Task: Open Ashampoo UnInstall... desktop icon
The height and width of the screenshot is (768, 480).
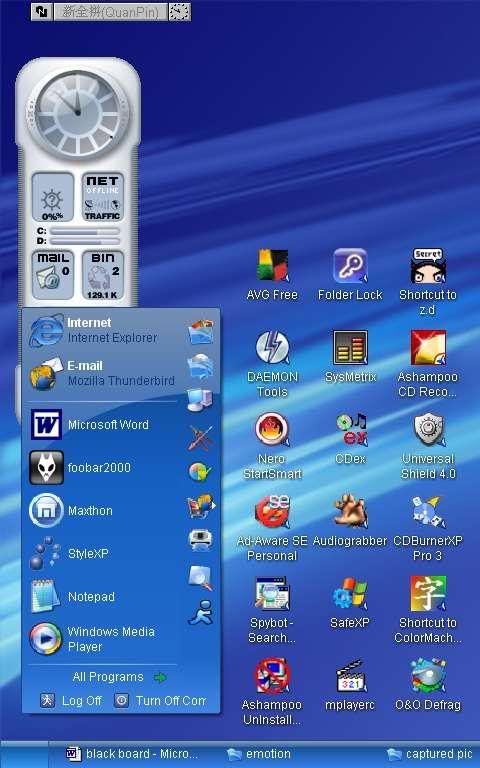Action: 272,692
